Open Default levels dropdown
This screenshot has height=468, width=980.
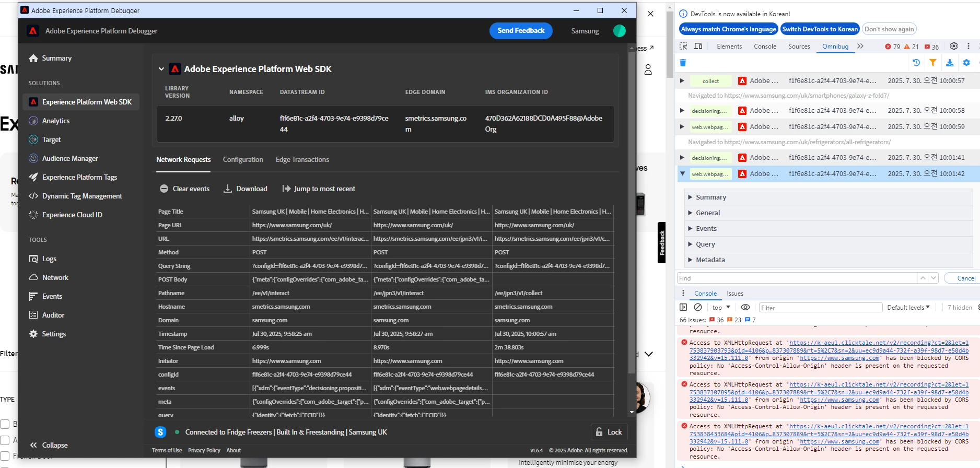(908, 308)
